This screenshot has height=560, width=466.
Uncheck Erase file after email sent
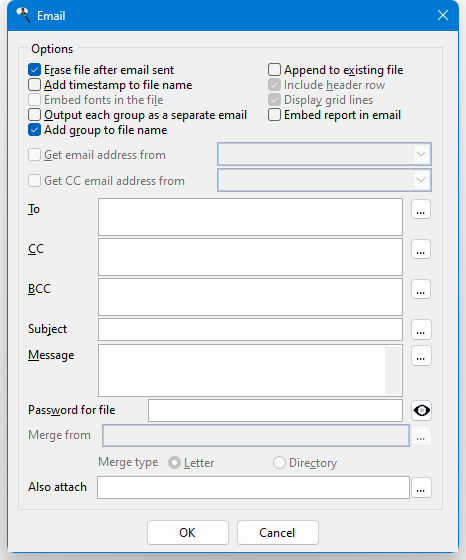pos(34,70)
